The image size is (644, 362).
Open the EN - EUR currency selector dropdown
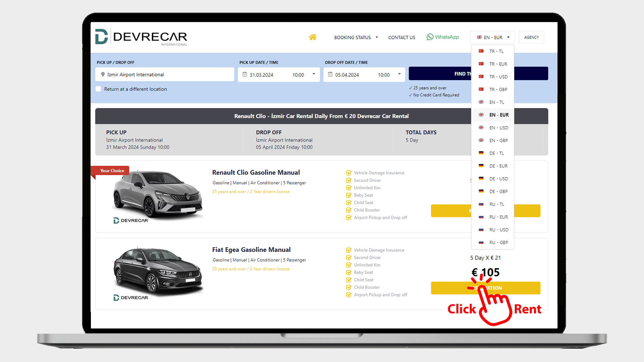(x=493, y=37)
